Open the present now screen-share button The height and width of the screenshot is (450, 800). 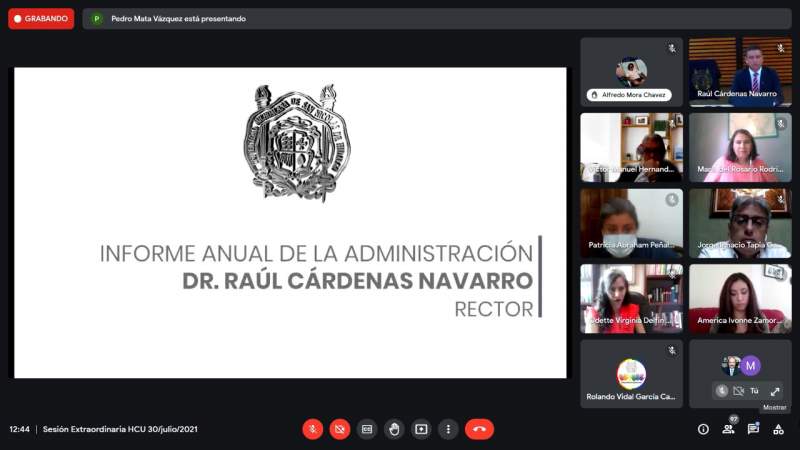pos(421,429)
